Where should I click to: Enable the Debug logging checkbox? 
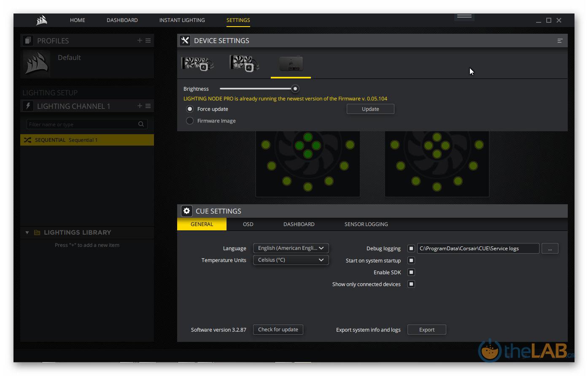point(411,249)
